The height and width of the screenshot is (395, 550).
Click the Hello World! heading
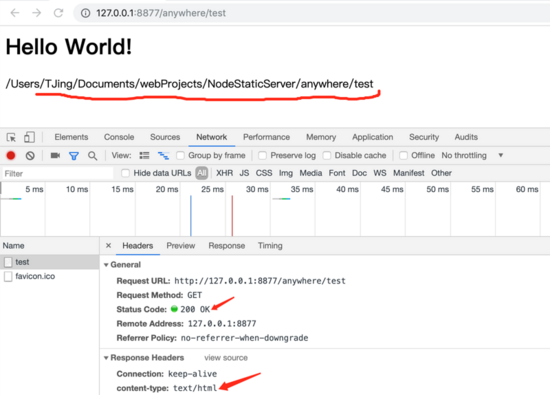(69, 47)
